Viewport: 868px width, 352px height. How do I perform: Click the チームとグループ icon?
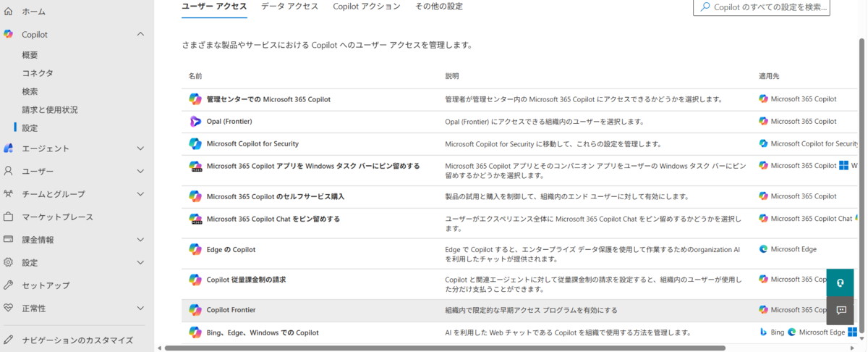tap(9, 194)
